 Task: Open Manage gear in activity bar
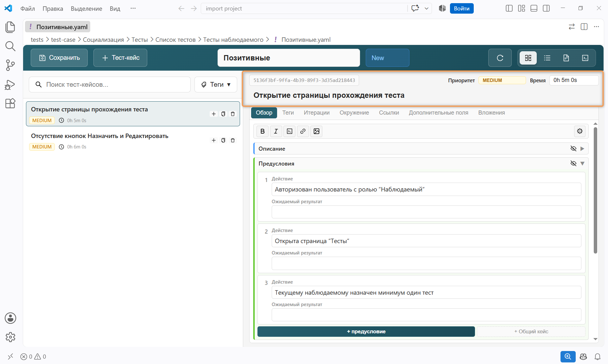pyautogui.click(x=10, y=337)
